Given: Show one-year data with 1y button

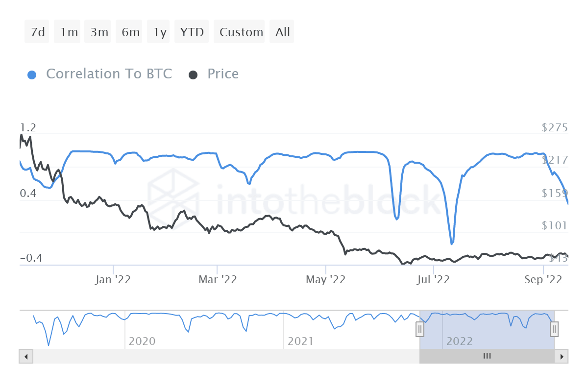Looking at the screenshot, I should pyautogui.click(x=160, y=32).
